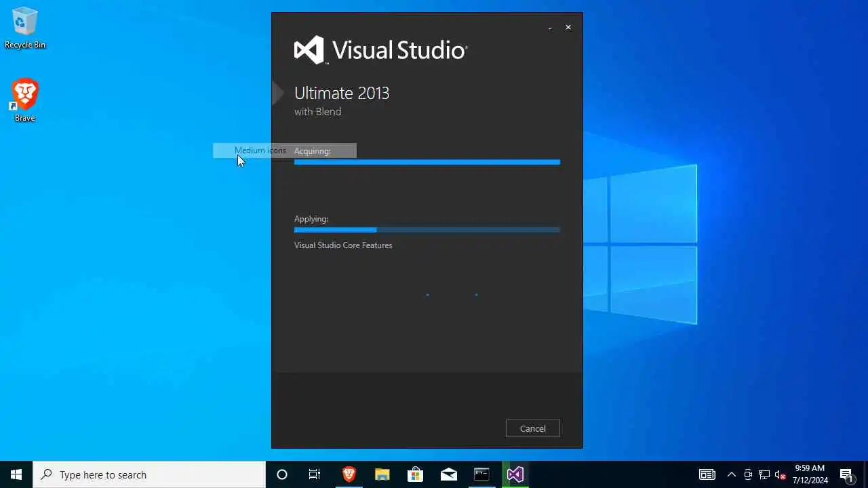Image resolution: width=868 pixels, height=488 pixels.
Task: Open Task View on taskbar
Action: click(315, 474)
